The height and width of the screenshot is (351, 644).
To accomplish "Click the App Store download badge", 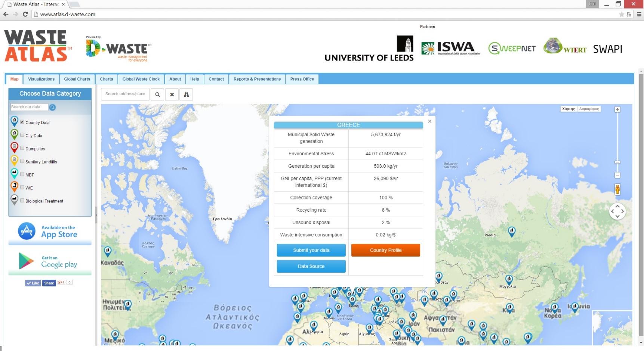I will (50, 232).
